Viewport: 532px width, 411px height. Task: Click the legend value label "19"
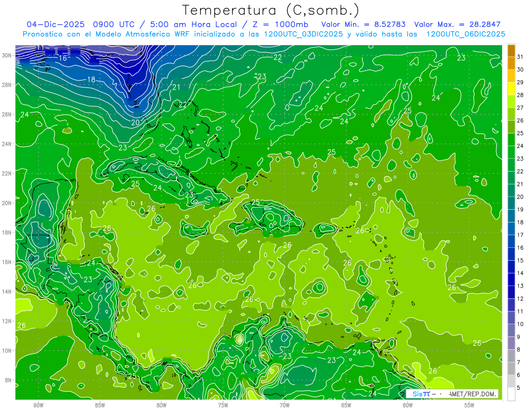520,210
